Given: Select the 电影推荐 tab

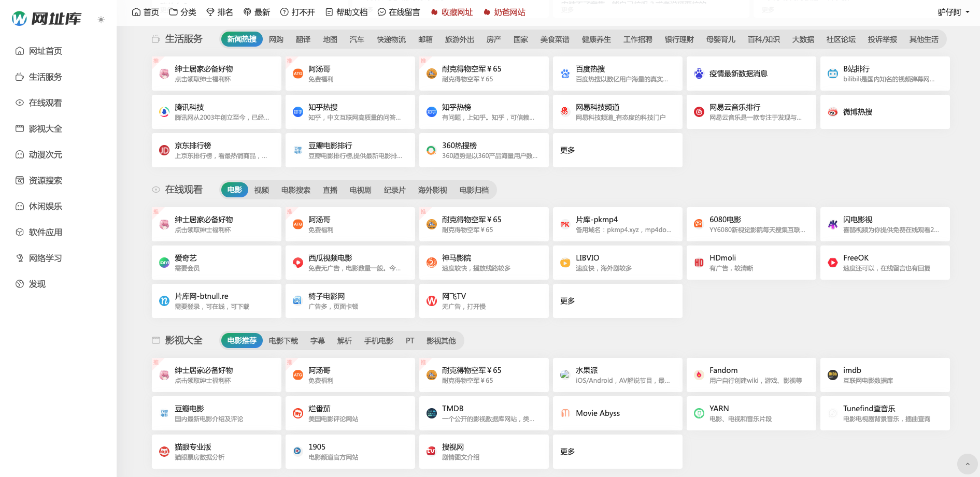Looking at the screenshot, I should click(x=242, y=341).
